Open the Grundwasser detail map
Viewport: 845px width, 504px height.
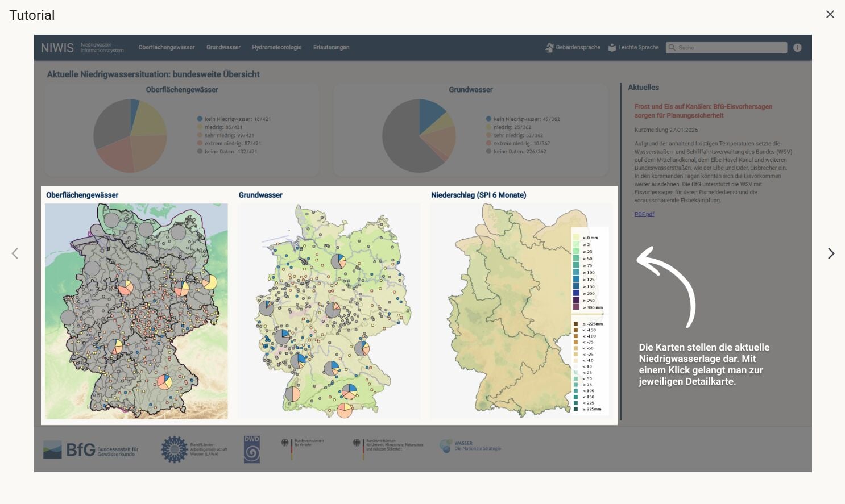pyautogui.click(x=329, y=311)
